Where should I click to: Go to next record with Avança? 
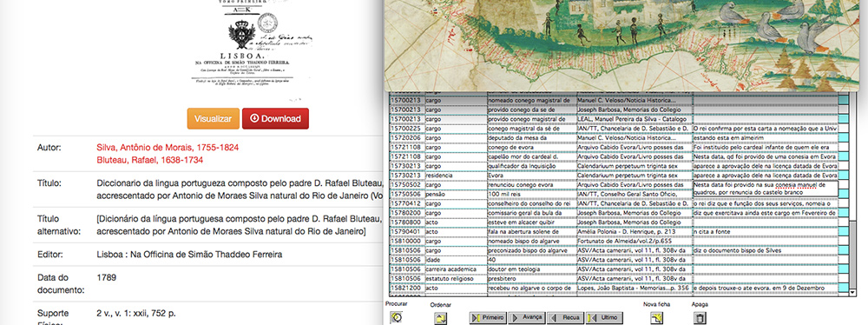click(x=527, y=317)
